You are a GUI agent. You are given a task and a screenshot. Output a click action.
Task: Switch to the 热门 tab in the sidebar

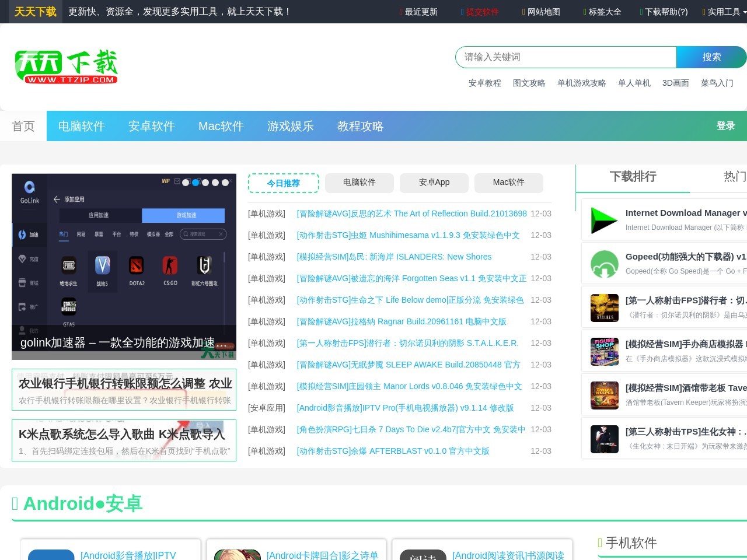click(734, 177)
